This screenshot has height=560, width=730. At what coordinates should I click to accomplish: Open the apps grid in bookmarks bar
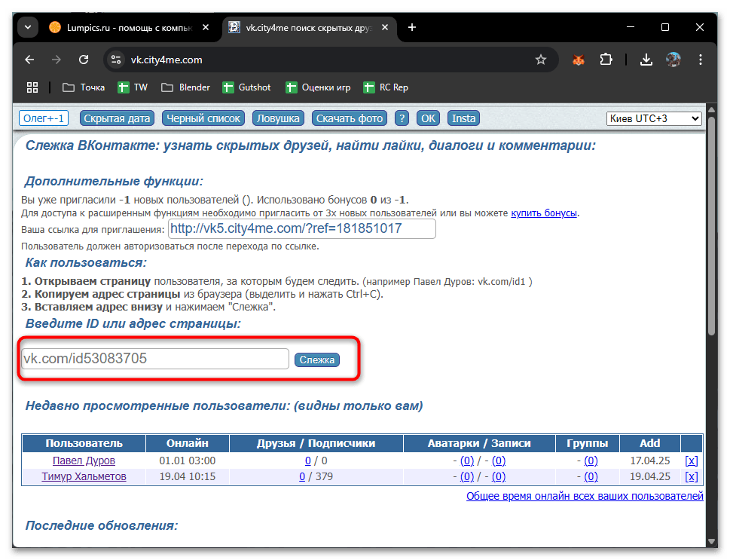[32, 87]
